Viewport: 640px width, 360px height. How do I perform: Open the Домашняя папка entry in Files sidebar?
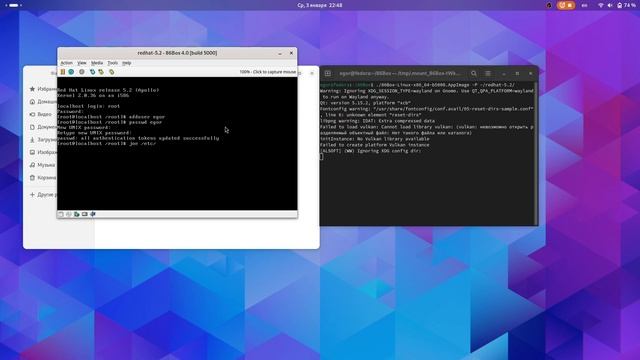(x=43, y=102)
